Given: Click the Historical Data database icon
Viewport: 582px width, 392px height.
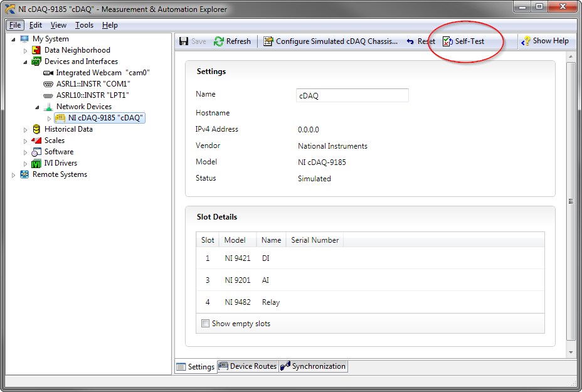Looking at the screenshot, I should [36, 129].
